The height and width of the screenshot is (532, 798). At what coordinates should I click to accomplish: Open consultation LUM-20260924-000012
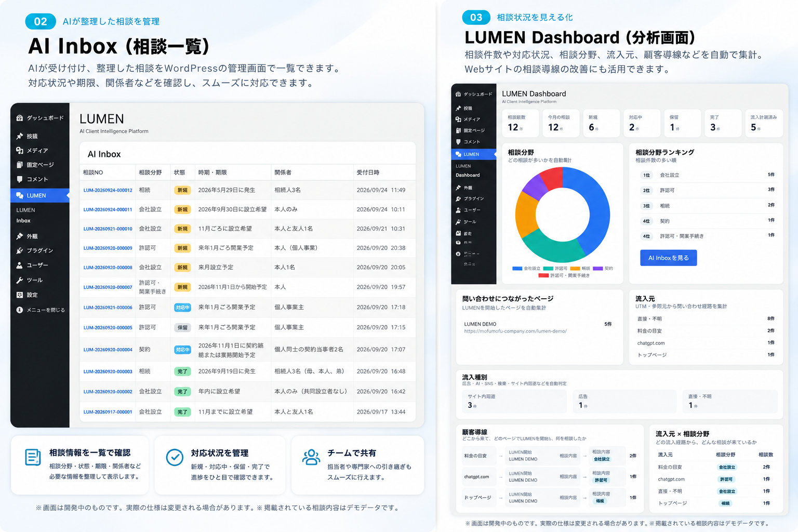108,190
